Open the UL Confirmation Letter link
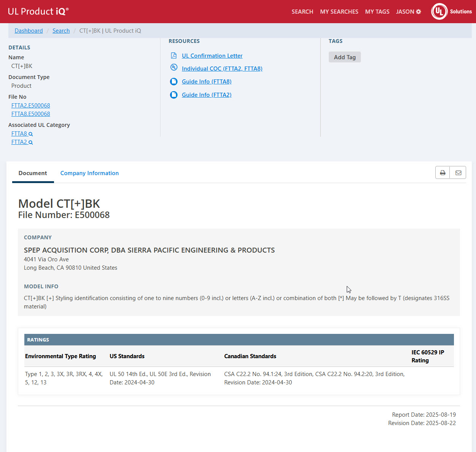Viewport: 476px width, 452px height. (212, 56)
